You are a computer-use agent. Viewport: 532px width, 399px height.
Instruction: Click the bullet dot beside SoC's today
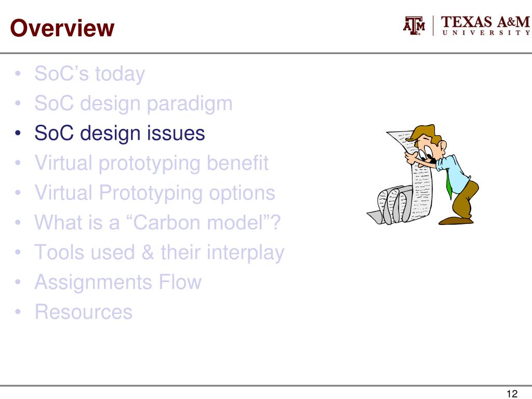click(18, 74)
